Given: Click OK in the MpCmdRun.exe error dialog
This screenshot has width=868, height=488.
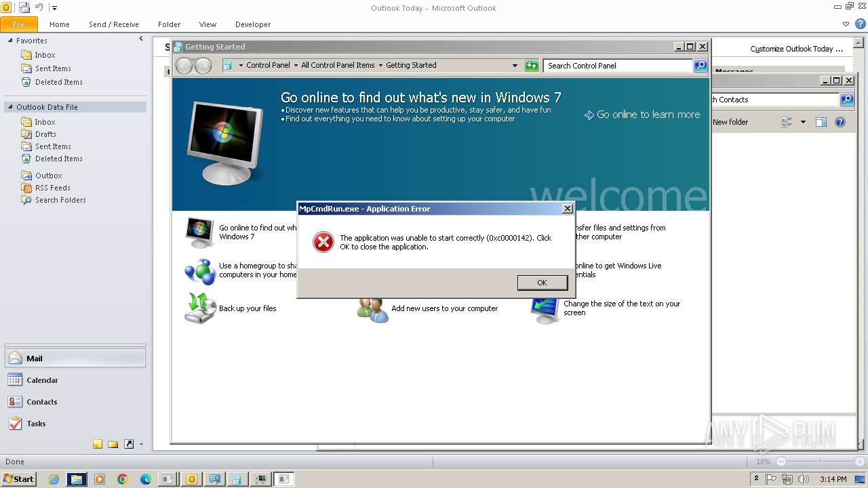Looking at the screenshot, I should (542, 283).
